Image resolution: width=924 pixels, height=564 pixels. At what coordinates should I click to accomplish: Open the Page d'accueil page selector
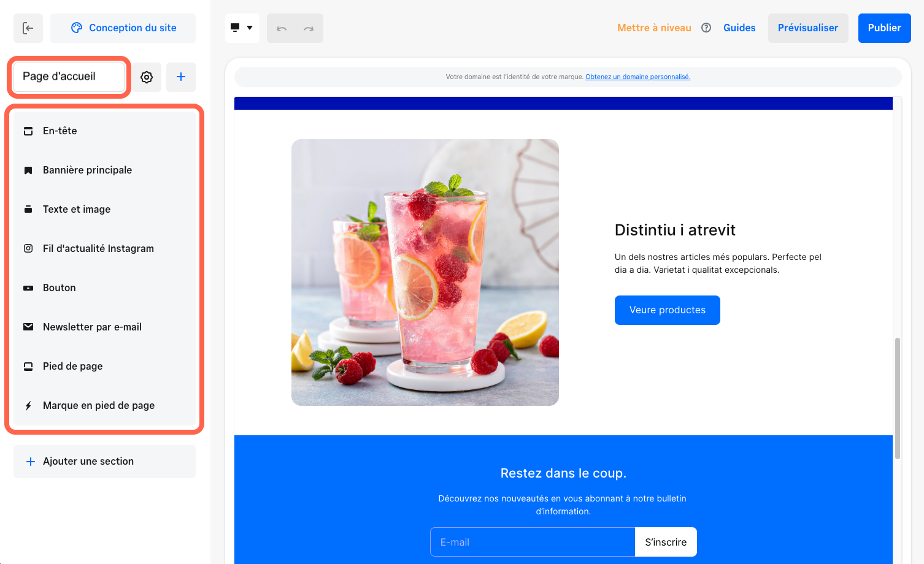69,77
